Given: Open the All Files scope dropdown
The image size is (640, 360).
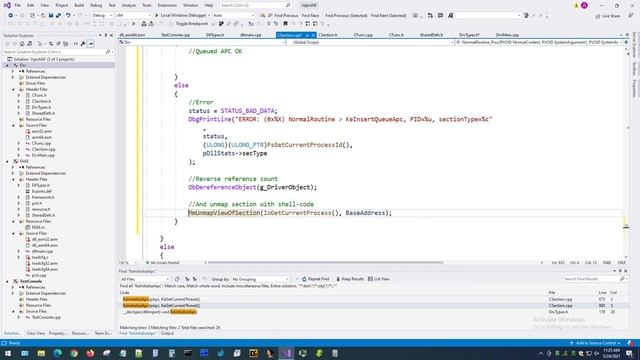Looking at the screenshot, I should (144, 279).
